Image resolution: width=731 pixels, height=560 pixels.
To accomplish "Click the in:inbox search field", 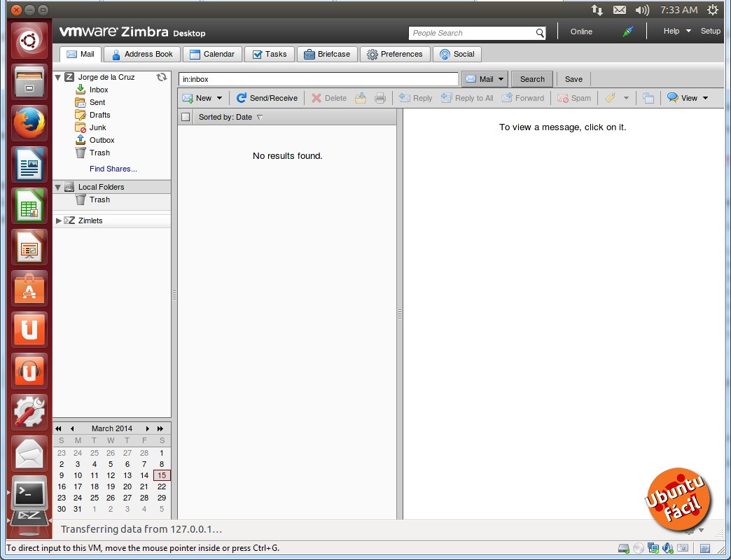I will (x=319, y=79).
